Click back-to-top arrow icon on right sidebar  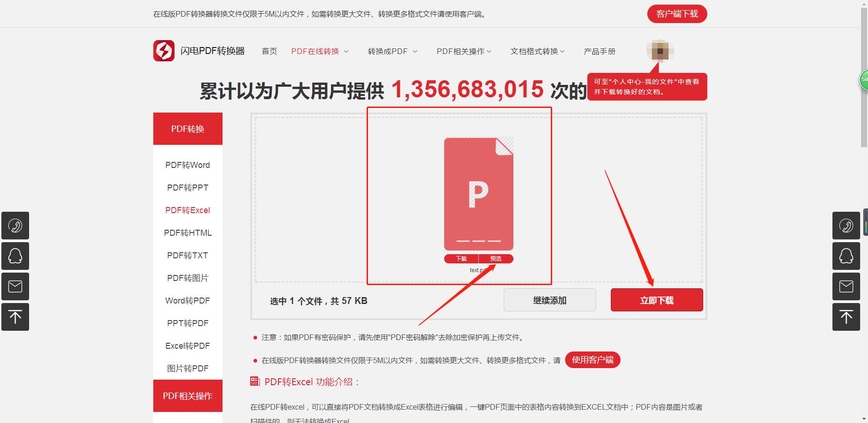[x=846, y=317]
